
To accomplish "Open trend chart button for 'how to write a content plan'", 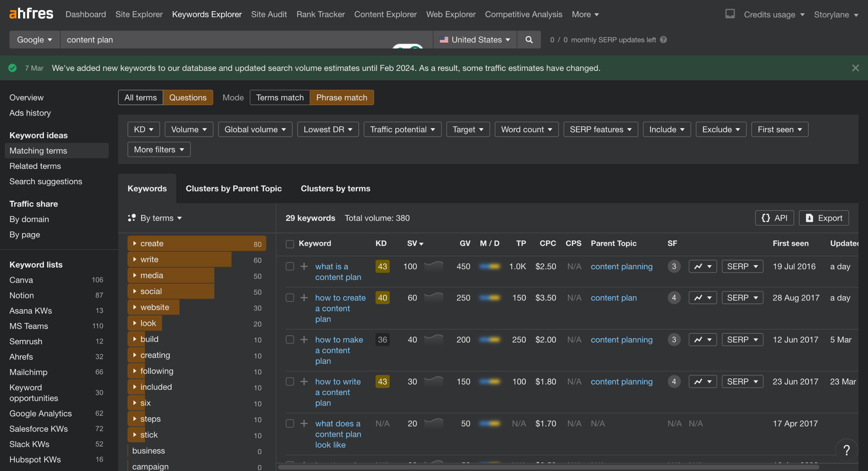I will [703, 381].
